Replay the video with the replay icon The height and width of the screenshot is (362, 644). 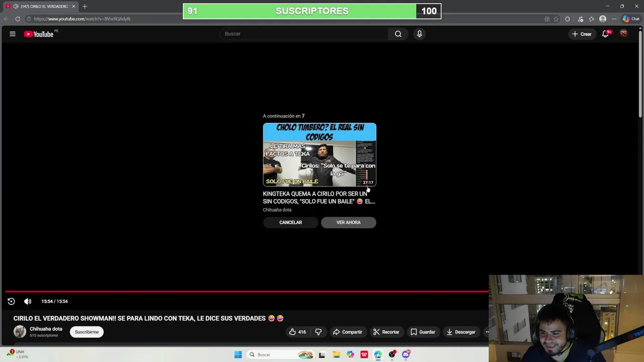pos(11,301)
